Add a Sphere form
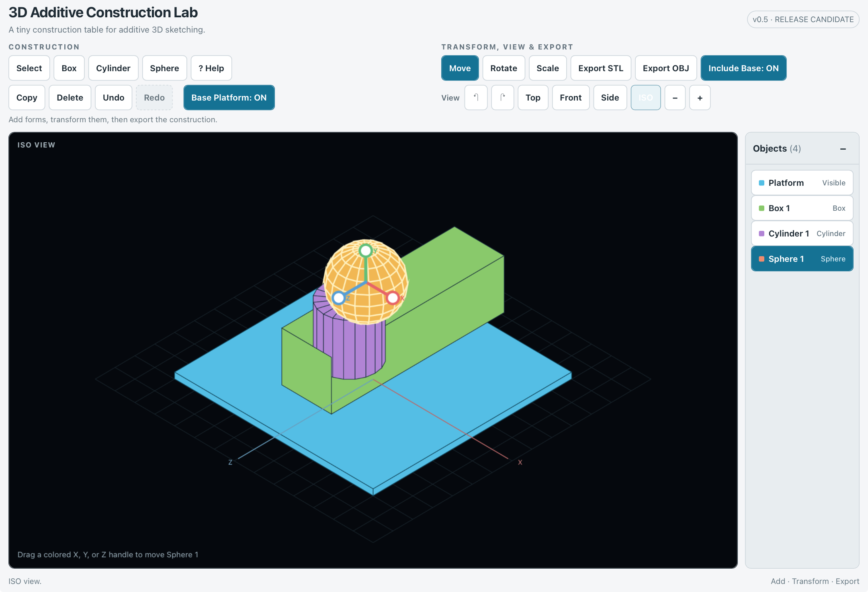 [164, 68]
